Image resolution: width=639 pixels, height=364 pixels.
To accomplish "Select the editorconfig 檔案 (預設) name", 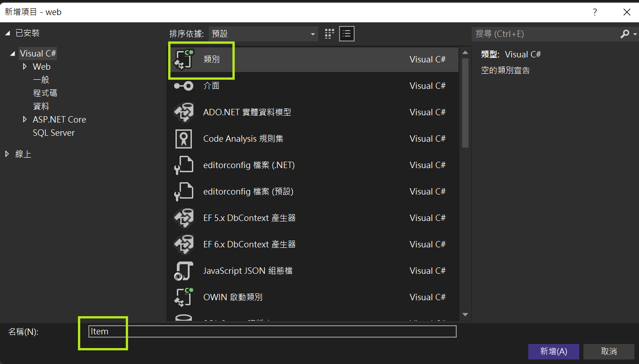I will tap(248, 191).
